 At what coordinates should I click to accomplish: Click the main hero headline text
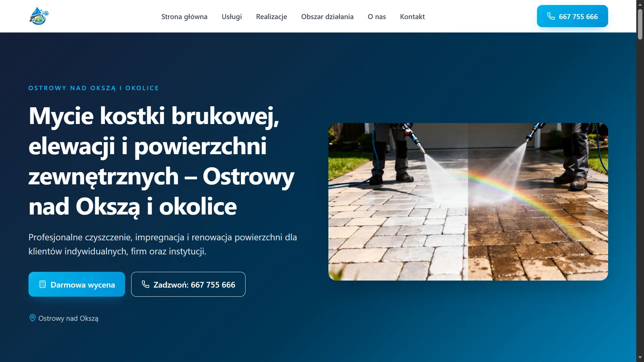pos(161,161)
